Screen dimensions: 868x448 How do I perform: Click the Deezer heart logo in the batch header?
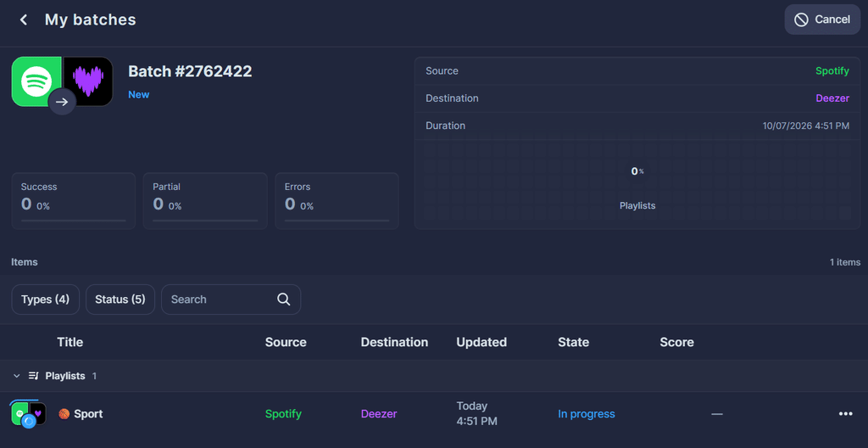click(88, 81)
